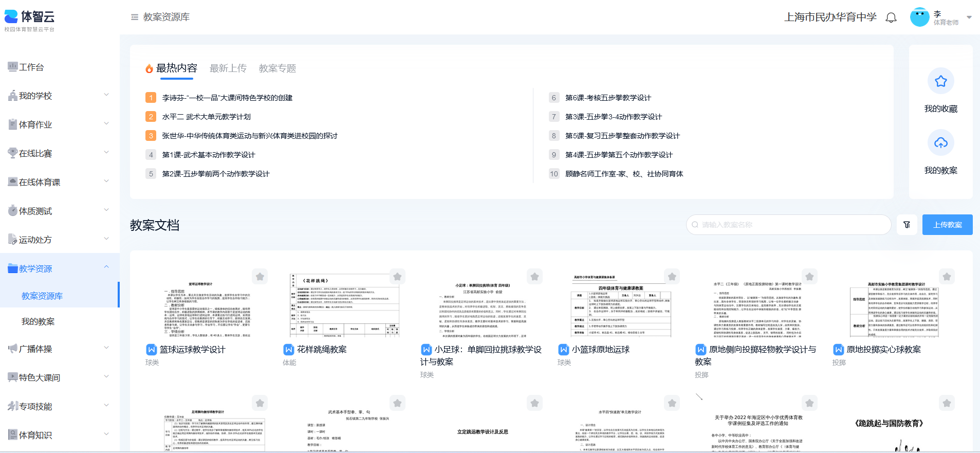Favorite the 立定跳远教学设计 card star
This screenshot has width=980, height=453.
pos(535,403)
